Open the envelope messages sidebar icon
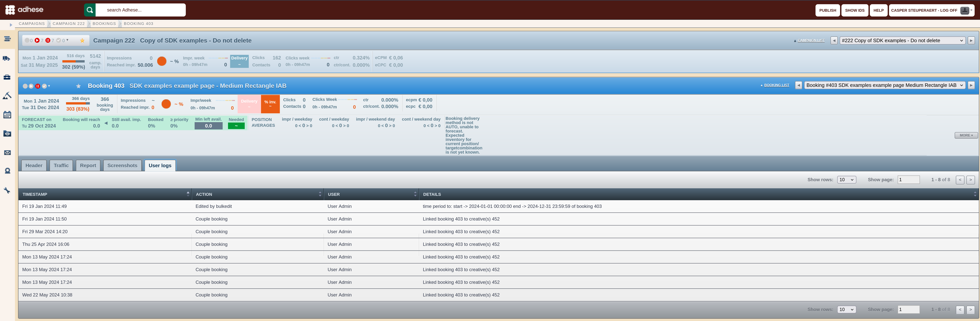The image size is (980, 321). click(7, 153)
